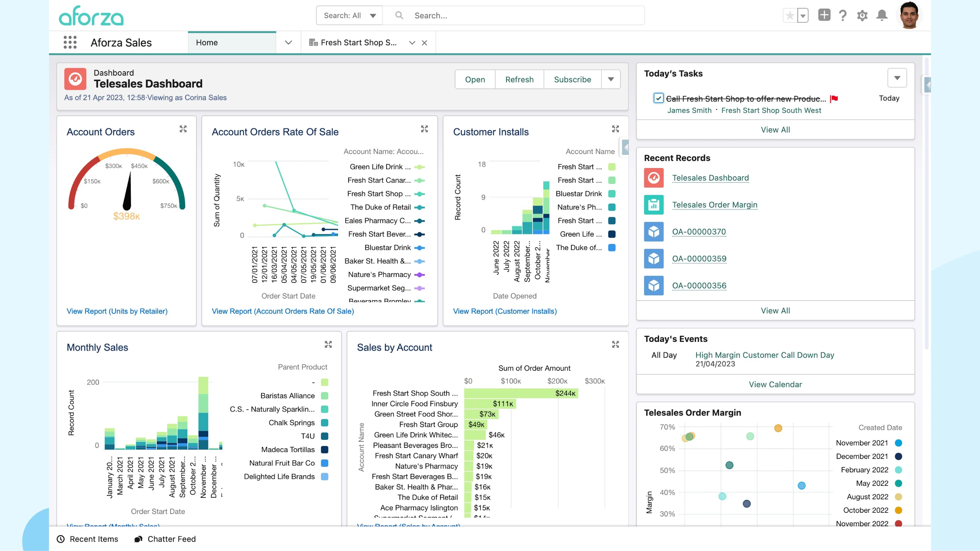The width and height of the screenshot is (980, 551).
Task: Click the red dashboard icon in Recent Records
Action: tap(654, 178)
